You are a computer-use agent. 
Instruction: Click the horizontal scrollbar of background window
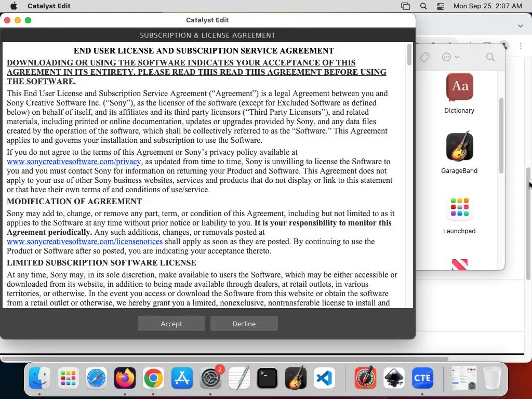pyautogui.click(x=224, y=358)
